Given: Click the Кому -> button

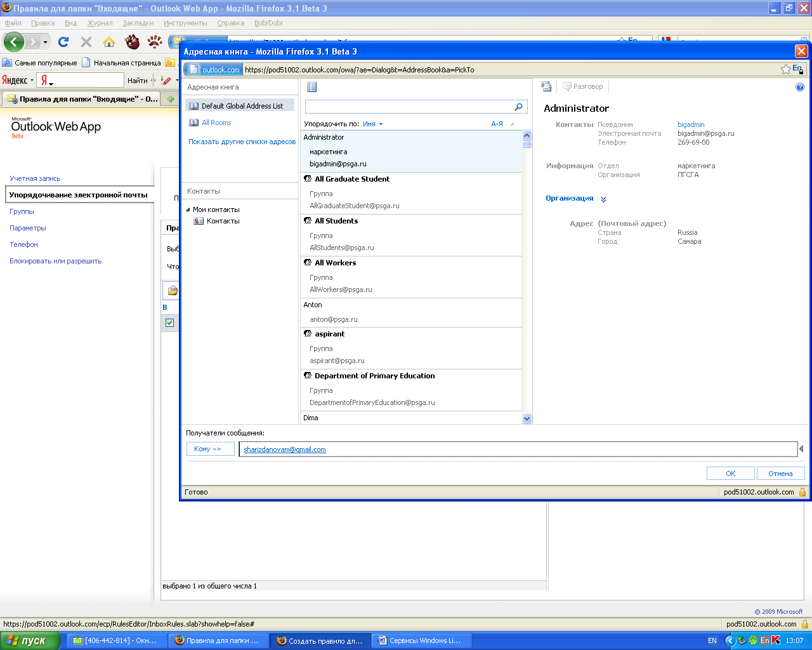Looking at the screenshot, I should coord(210,449).
